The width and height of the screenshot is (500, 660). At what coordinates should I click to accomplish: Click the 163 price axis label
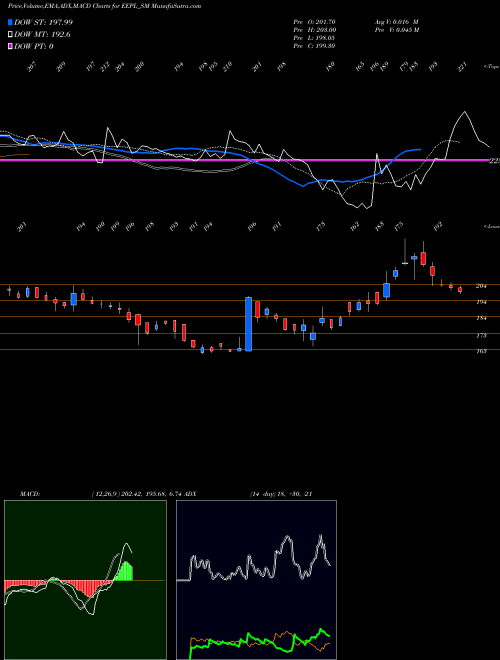click(x=481, y=351)
